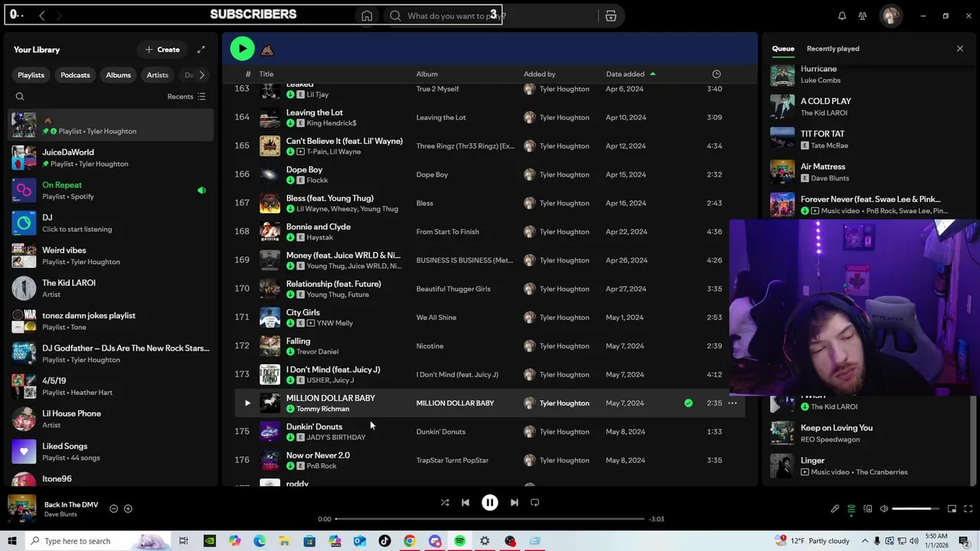Expand Your Library panel
980x551 pixels.
click(201, 50)
